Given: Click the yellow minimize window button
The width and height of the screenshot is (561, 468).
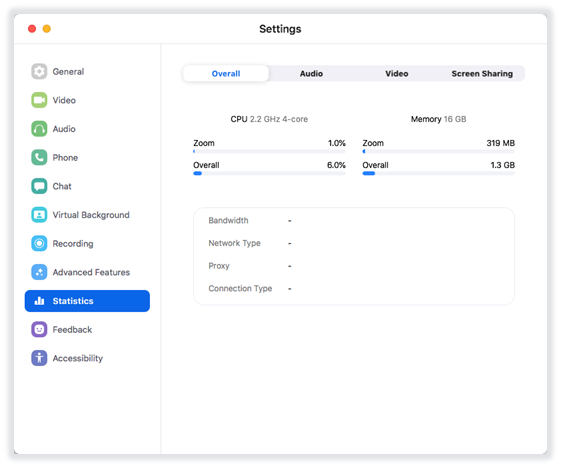Looking at the screenshot, I should point(47,29).
